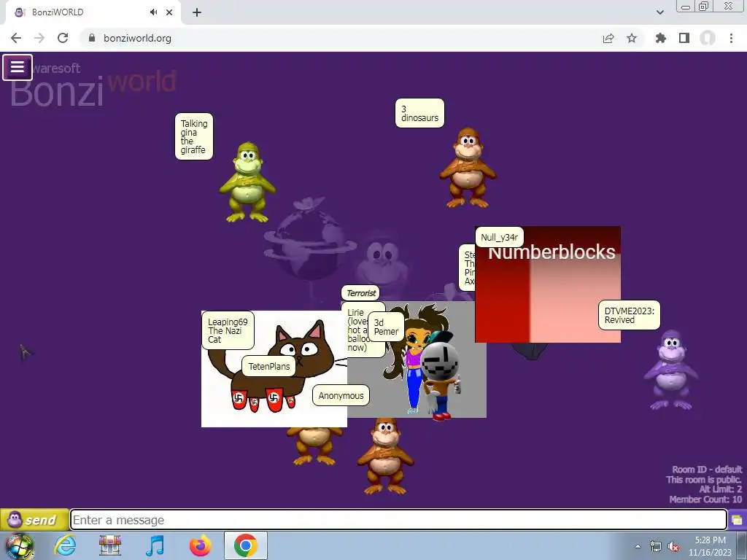Open the Windows Start orb
This screenshot has height=560, width=747.
(20, 545)
